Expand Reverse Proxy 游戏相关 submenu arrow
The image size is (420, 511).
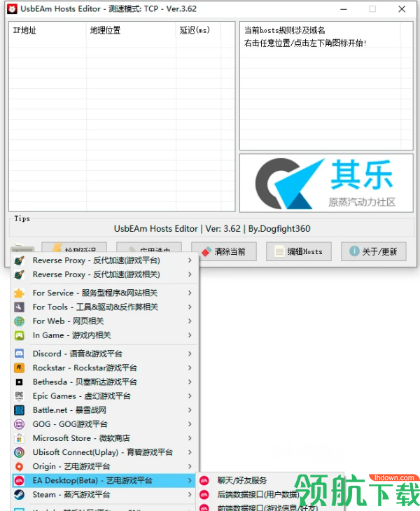coord(190,274)
